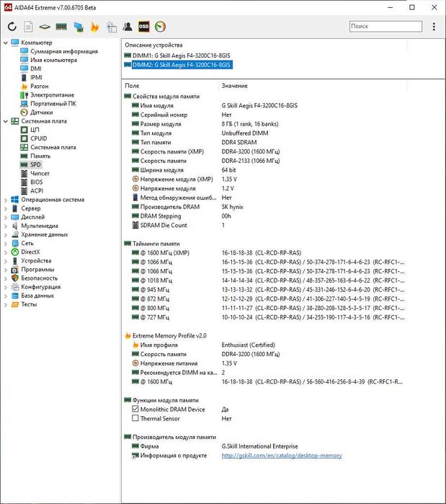Select Разгон in the tree
Viewport: 446px width, 504px height.
coord(39,86)
